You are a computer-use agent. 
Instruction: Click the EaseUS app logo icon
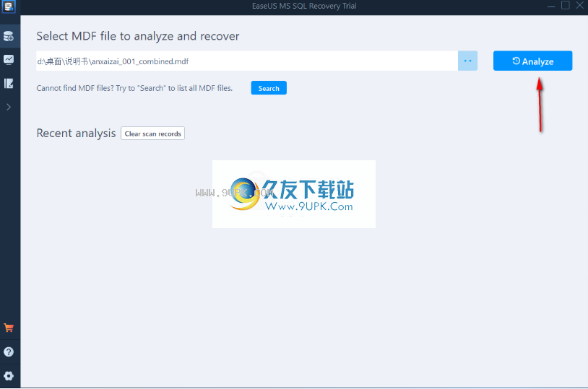click(x=9, y=6)
